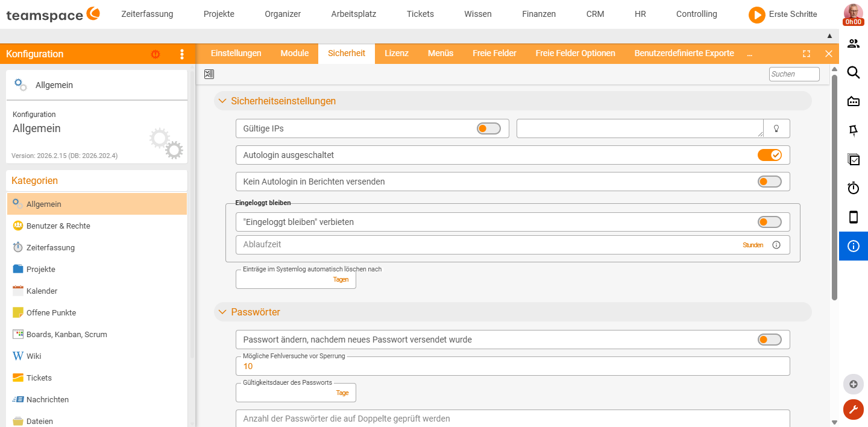Screen dimensions: 868x427
Task: Open the mobile phone icon in right sidebar
Action: click(854, 217)
